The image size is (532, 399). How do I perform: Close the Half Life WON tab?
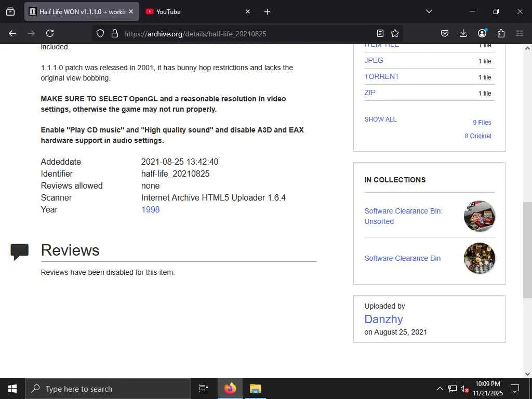(131, 11)
